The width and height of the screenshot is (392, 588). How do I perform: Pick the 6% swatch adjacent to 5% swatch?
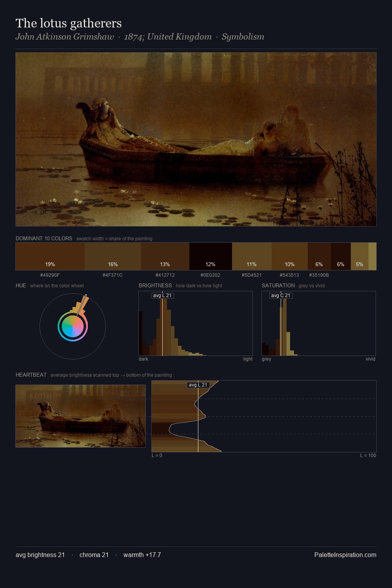(x=341, y=256)
